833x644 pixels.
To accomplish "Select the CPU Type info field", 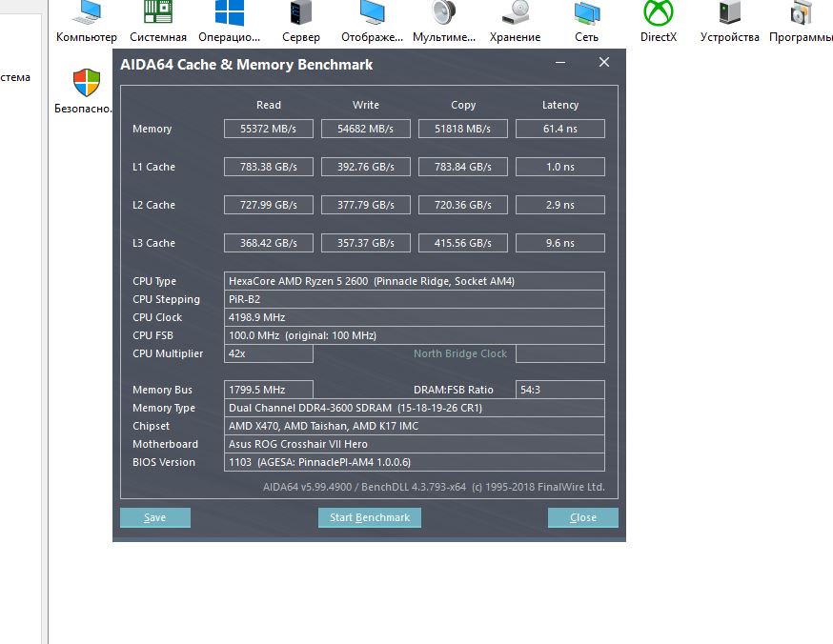I will point(415,281).
